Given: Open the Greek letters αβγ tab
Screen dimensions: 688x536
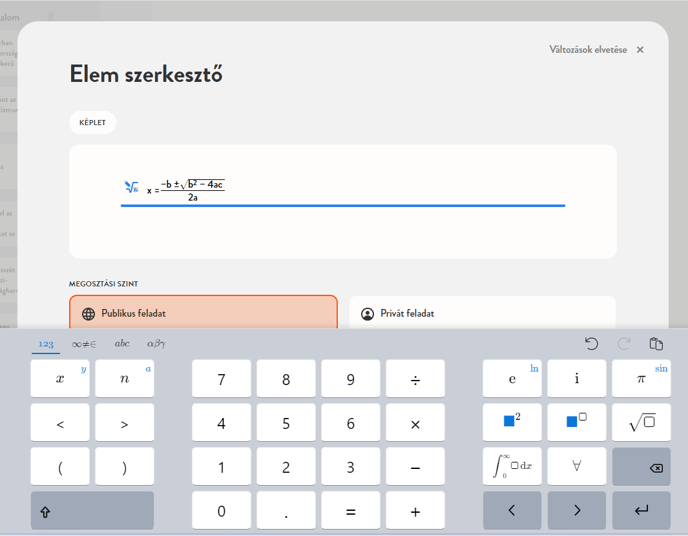Looking at the screenshot, I should click(156, 344).
